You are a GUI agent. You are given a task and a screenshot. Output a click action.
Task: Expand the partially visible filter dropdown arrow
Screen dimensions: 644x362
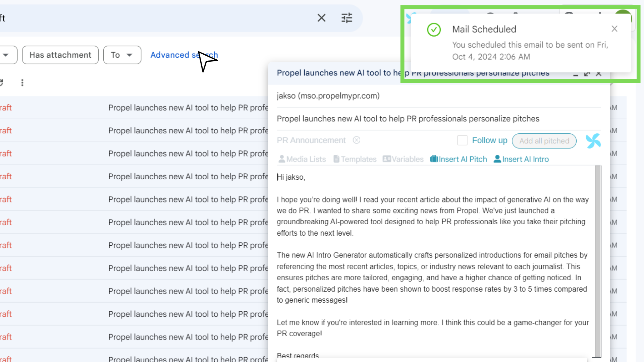click(6, 55)
